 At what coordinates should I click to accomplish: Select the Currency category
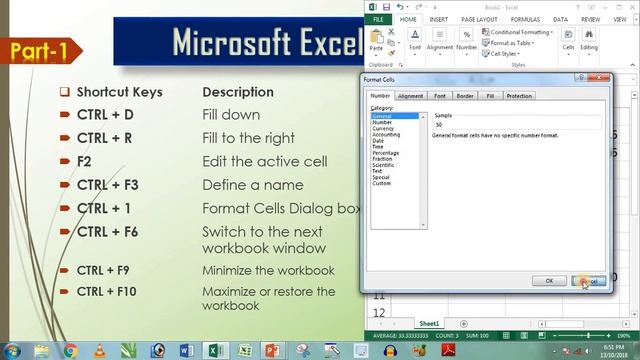tap(383, 129)
